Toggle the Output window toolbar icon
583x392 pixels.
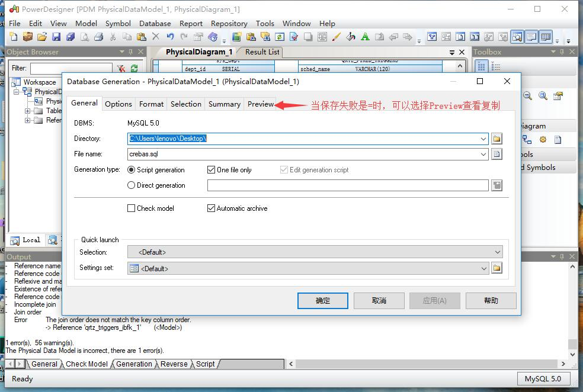tap(531, 37)
